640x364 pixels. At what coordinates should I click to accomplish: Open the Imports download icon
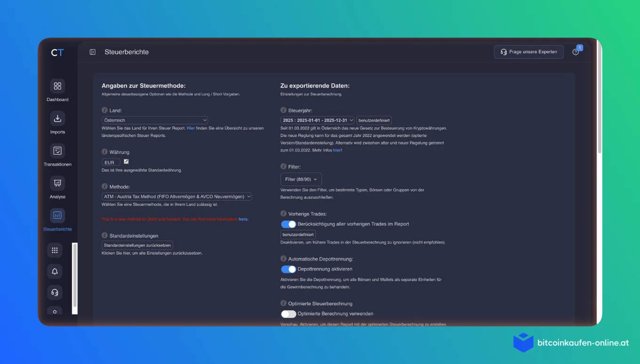tap(57, 119)
